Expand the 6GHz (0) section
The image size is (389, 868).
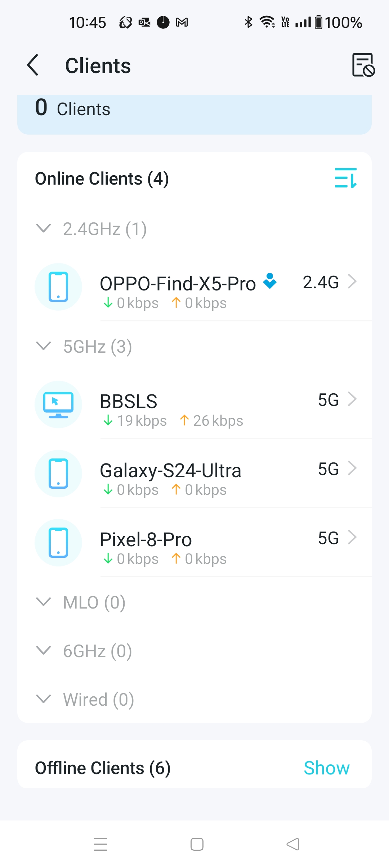[44, 651]
